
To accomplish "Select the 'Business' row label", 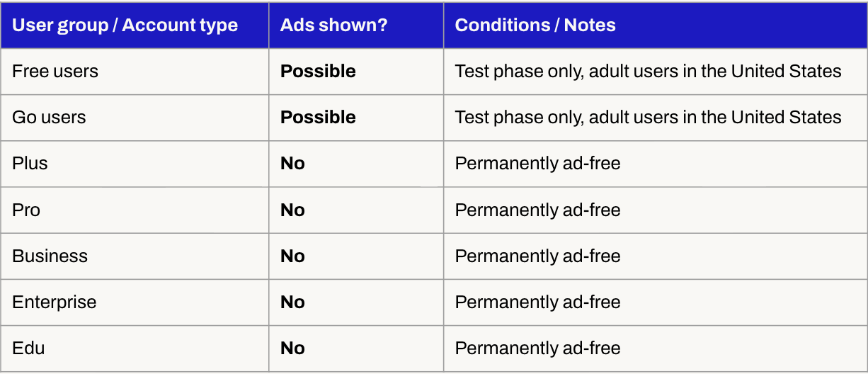I will point(50,256).
